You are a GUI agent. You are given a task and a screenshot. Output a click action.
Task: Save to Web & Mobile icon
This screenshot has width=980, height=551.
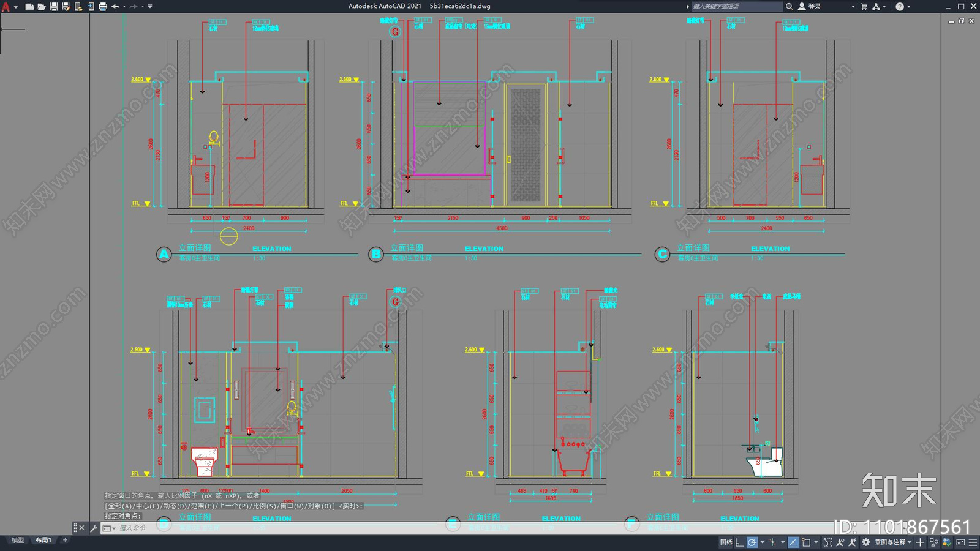(x=91, y=7)
